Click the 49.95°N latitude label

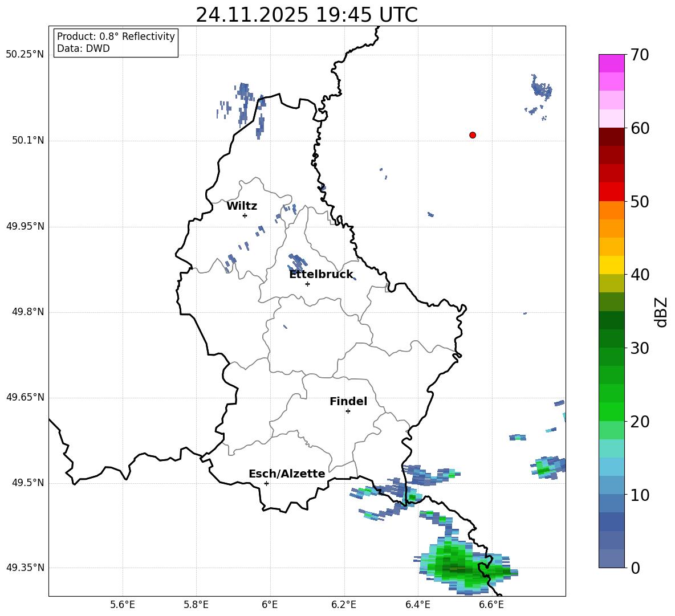(x=25, y=226)
